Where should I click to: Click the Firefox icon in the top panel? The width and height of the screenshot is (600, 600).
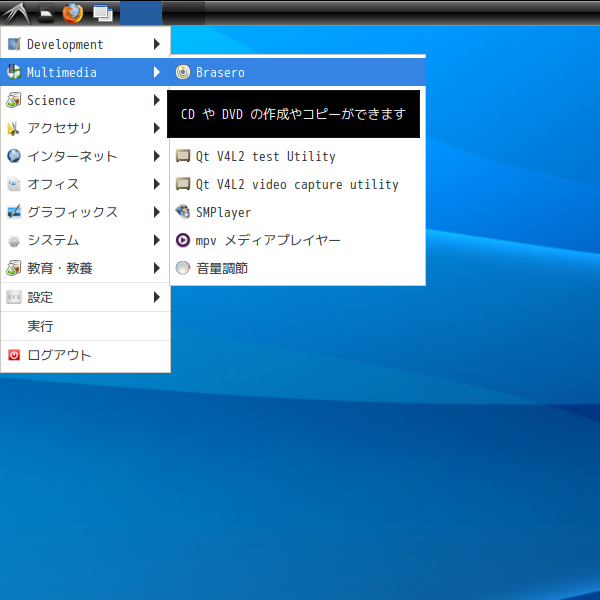72,13
